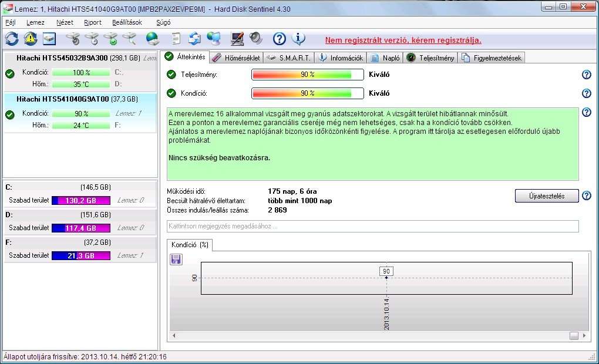Click the info speech bubble toolbar icon
Image resolution: width=599 pixels, height=364 pixels.
298,39
